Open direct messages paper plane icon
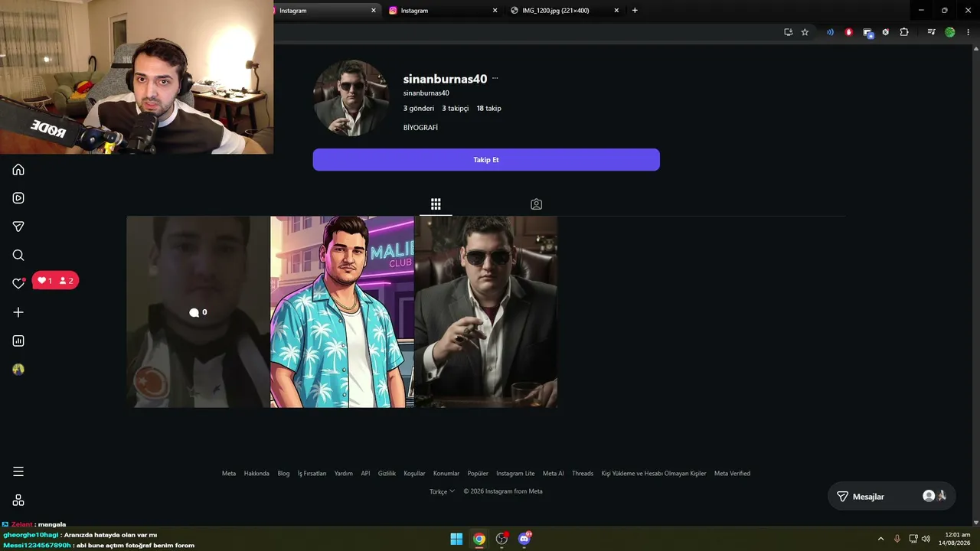 coord(18,227)
